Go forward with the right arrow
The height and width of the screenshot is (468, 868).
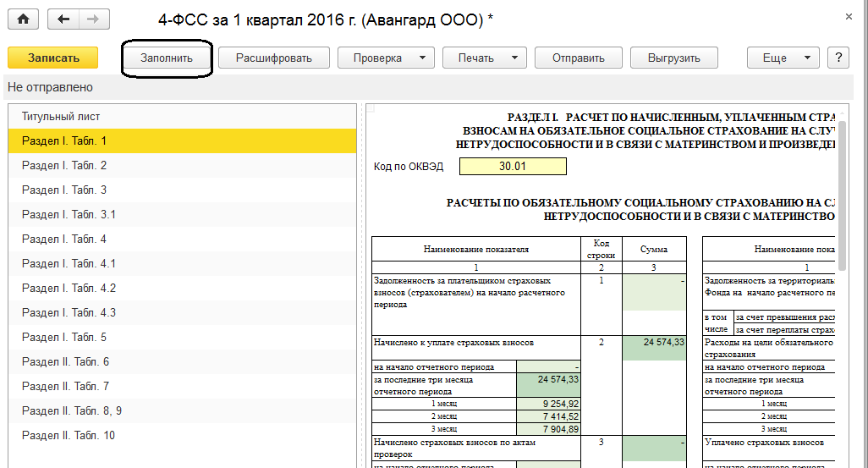93,19
